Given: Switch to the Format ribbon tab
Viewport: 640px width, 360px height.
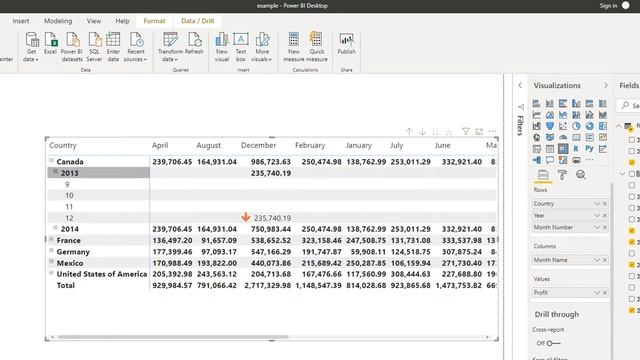Looking at the screenshot, I should [154, 21].
